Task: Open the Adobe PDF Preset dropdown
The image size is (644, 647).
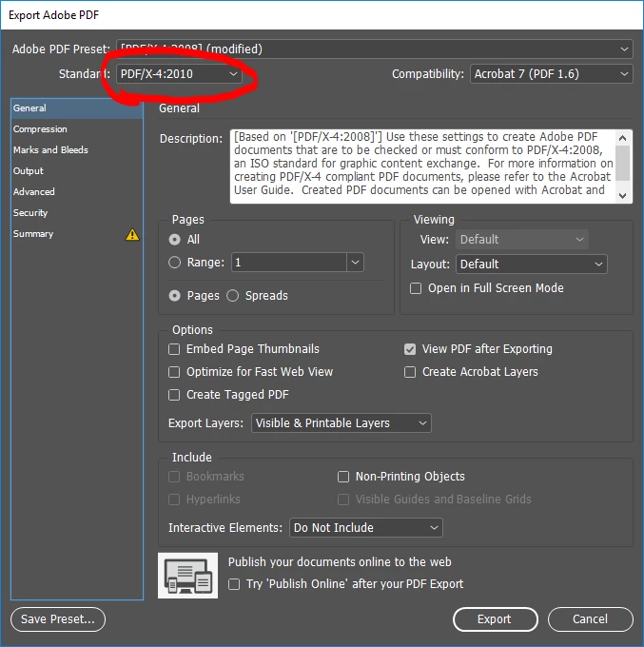Action: (x=375, y=49)
